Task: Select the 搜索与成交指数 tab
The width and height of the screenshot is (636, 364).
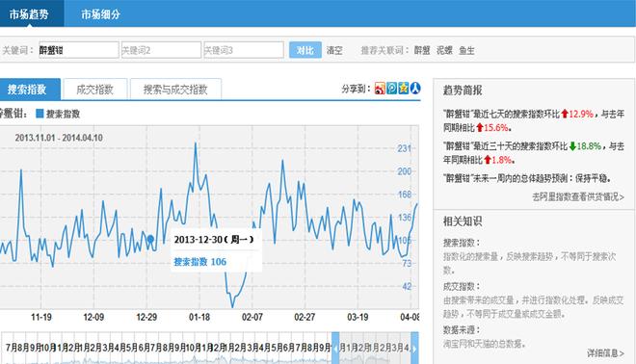Action: tap(175, 90)
